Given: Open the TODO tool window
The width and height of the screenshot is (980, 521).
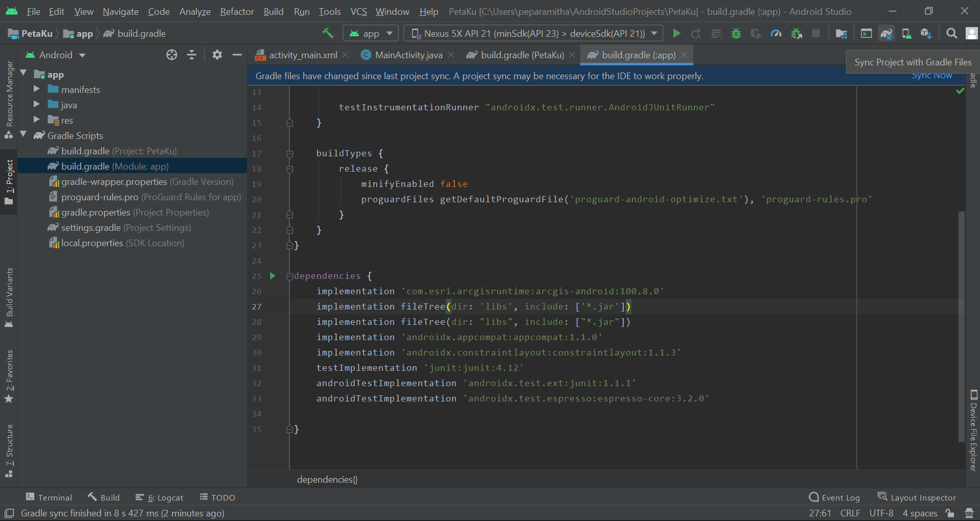Looking at the screenshot, I should click(217, 497).
